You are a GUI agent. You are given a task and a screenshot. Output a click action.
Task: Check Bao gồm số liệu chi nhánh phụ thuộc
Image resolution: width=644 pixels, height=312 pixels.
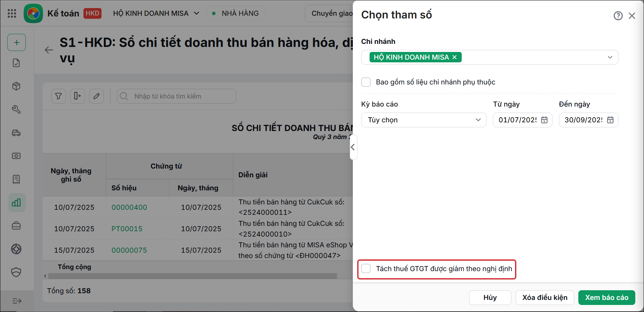[366, 82]
